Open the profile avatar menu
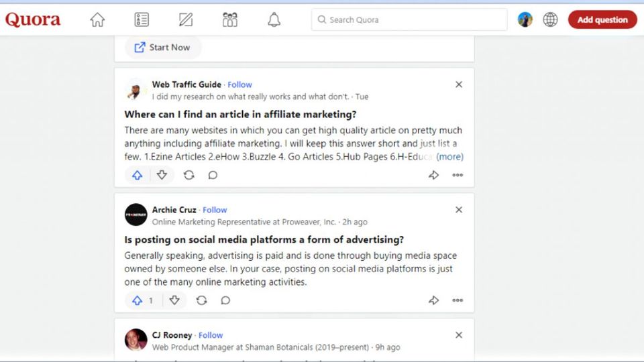This screenshot has height=362, width=644. (x=525, y=19)
